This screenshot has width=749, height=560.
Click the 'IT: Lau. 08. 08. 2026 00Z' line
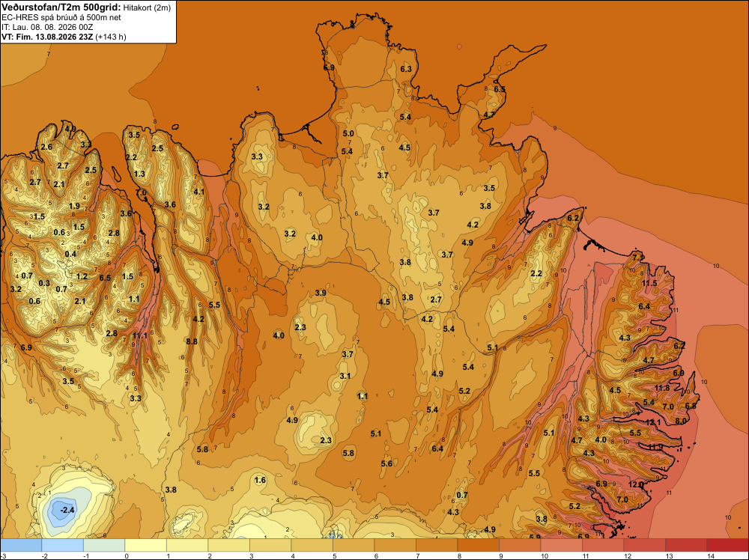tap(47, 27)
